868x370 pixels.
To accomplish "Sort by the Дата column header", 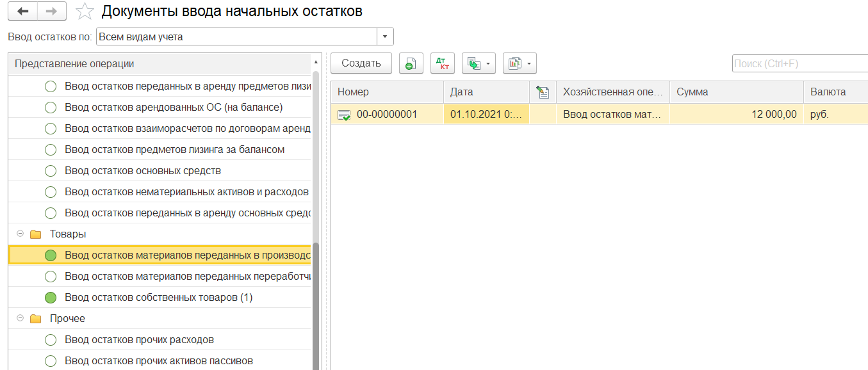I will coord(486,92).
